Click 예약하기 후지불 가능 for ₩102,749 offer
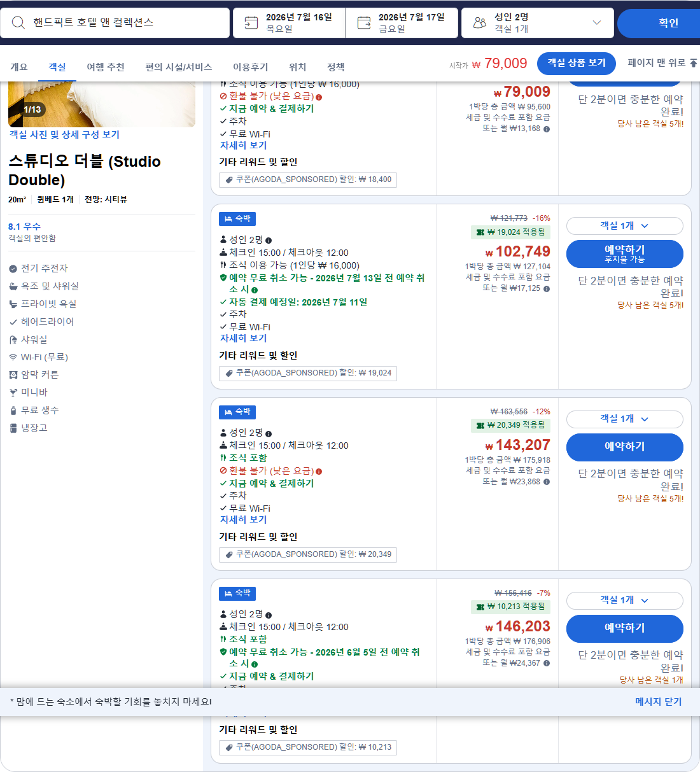The width and height of the screenshot is (700, 772). click(625, 254)
